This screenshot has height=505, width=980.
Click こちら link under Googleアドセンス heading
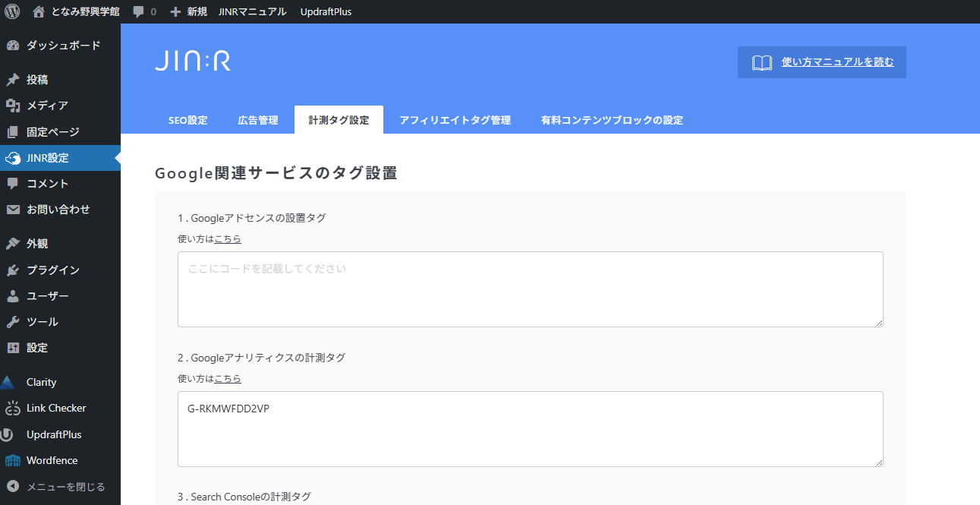tap(228, 238)
